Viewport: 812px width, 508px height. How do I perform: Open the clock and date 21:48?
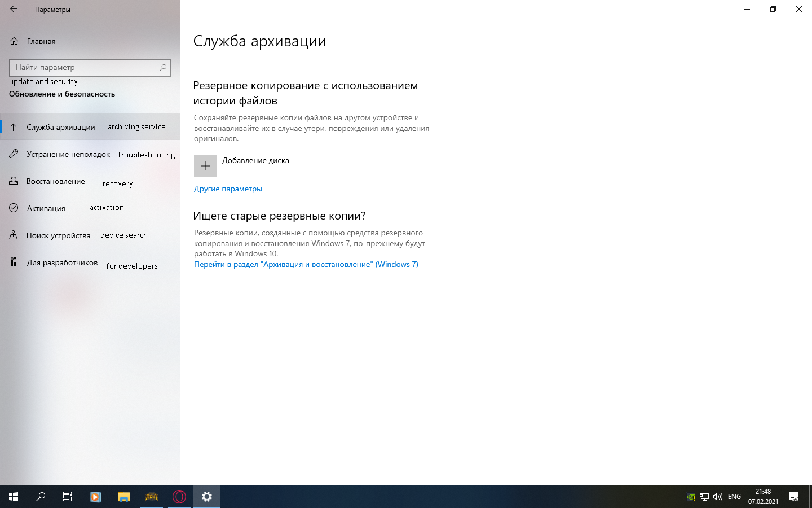coord(763,497)
